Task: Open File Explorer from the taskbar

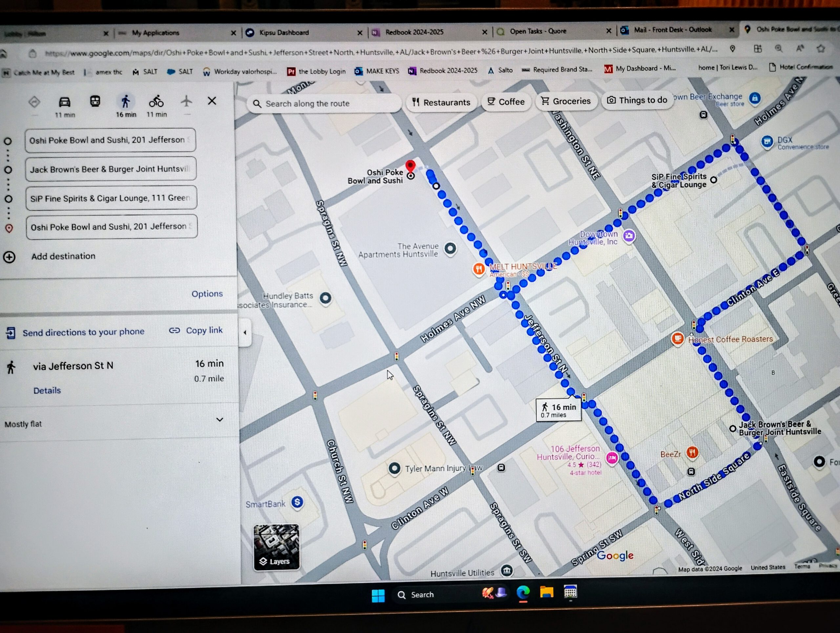Action: point(546,592)
